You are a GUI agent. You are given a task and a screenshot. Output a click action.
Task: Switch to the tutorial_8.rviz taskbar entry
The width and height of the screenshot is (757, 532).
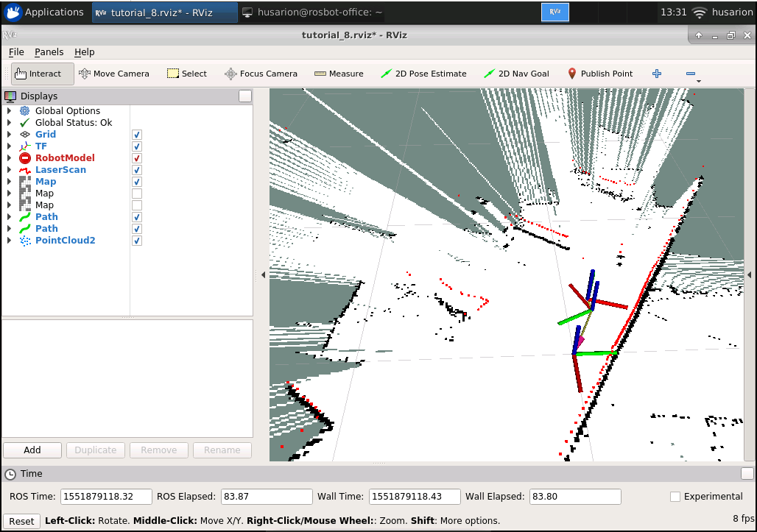165,13
